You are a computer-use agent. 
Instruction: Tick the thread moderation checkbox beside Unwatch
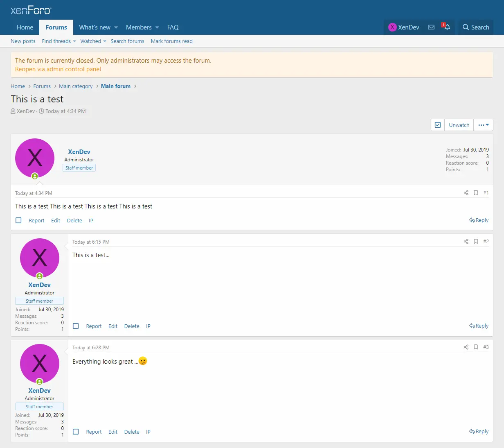pyautogui.click(x=438, y=125)
